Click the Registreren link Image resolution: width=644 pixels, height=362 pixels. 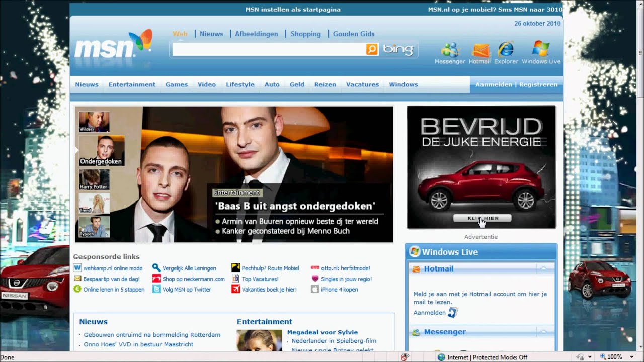pos(538,84)
